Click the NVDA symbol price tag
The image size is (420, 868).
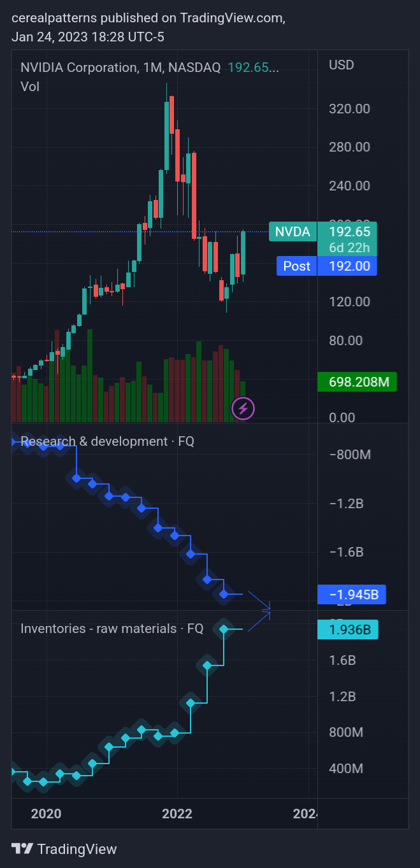(293, 232)
